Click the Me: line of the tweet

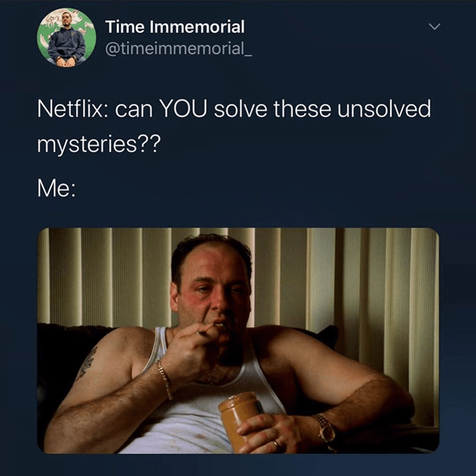click(x=56, y=188)
